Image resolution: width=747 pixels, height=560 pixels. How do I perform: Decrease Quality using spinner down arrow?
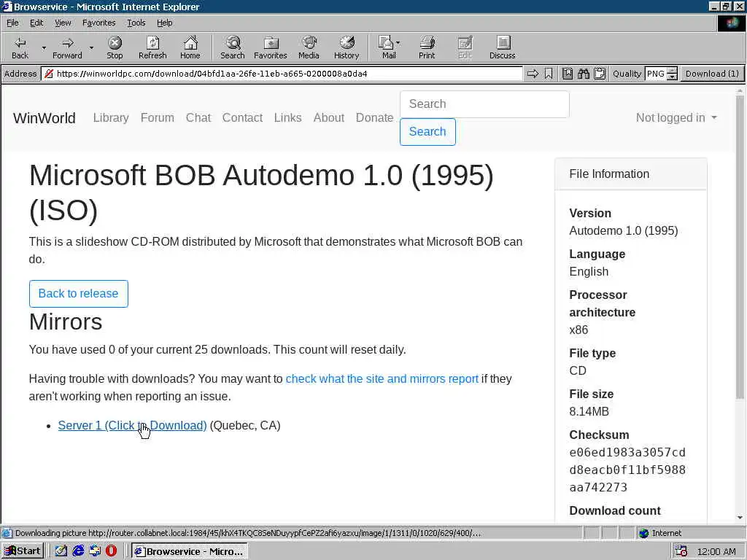tap(672, 77)
